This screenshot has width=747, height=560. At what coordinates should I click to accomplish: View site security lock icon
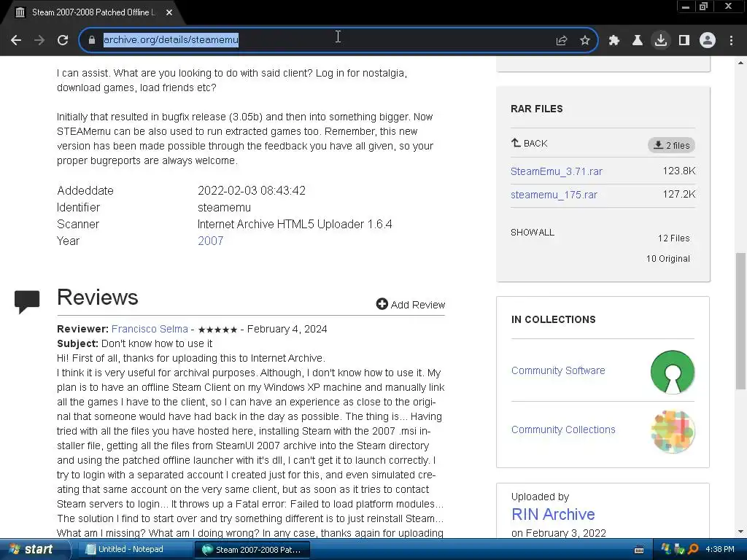pyautogui.click(x=92, y=40)
